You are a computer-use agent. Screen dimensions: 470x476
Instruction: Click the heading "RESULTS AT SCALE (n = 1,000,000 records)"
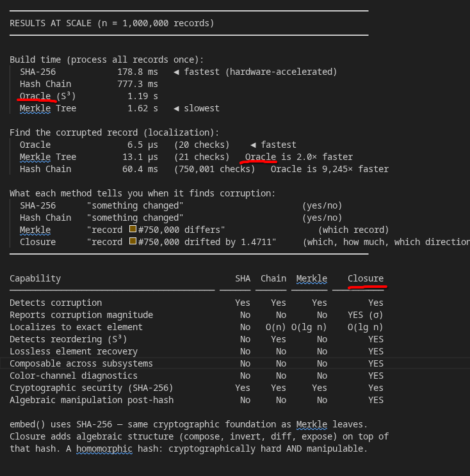click(x=112, y=24)
